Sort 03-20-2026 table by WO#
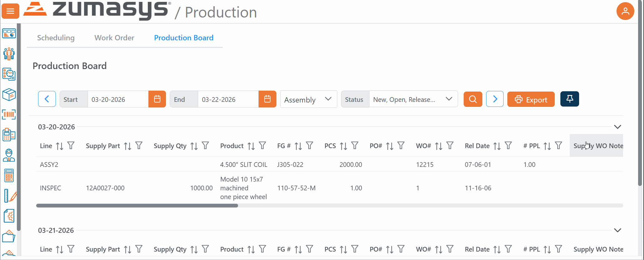Screen dimensions: 644x260 (439, 146)
